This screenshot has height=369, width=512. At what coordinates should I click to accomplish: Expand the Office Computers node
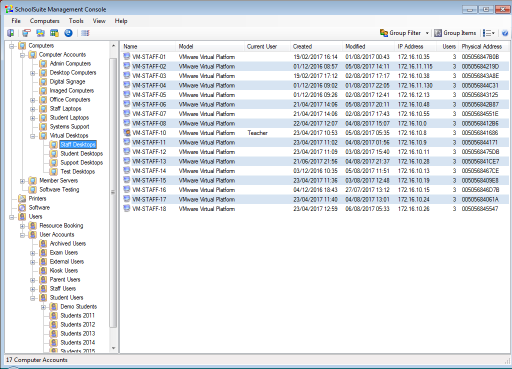point(33,100)
